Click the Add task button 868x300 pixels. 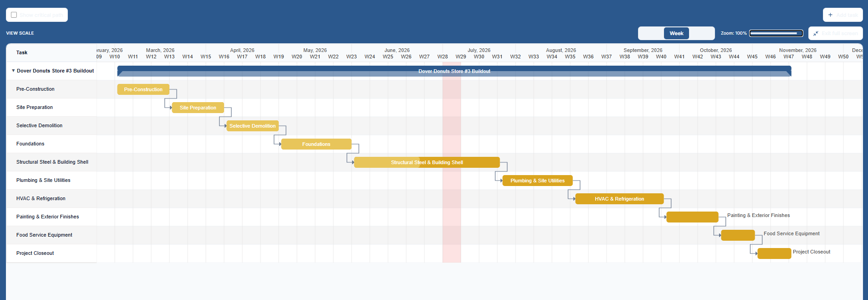point(842,15)
